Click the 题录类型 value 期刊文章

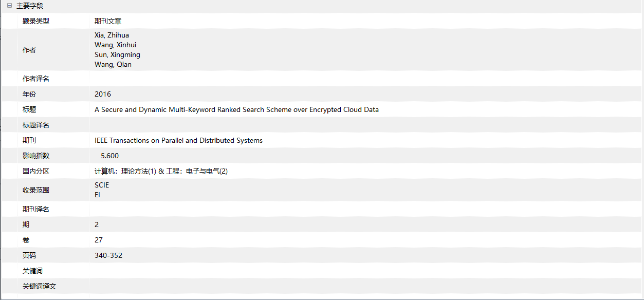(x=108, y=21)
